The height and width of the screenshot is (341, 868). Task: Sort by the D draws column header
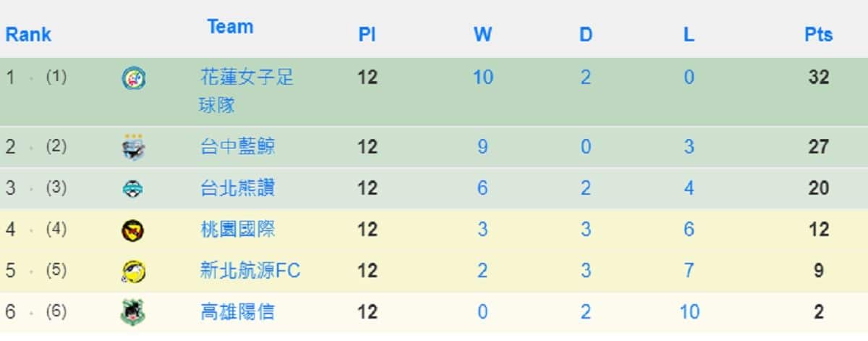point(585,35)
